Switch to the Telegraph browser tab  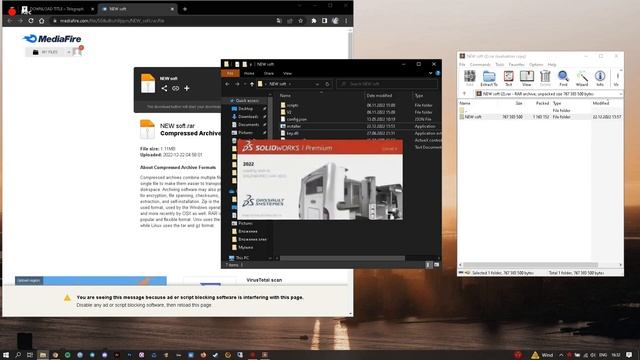[56, 9]
